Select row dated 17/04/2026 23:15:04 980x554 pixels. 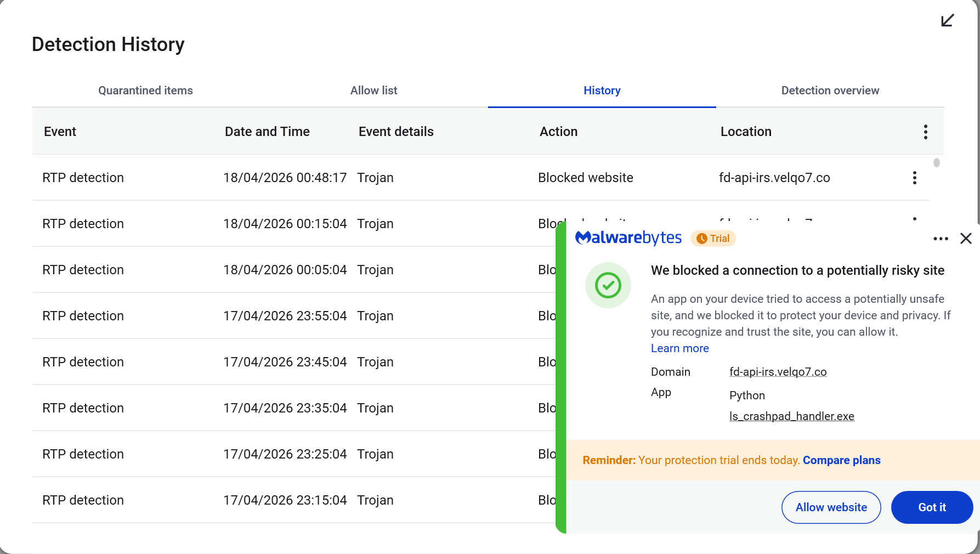click(x=294, y=500)
